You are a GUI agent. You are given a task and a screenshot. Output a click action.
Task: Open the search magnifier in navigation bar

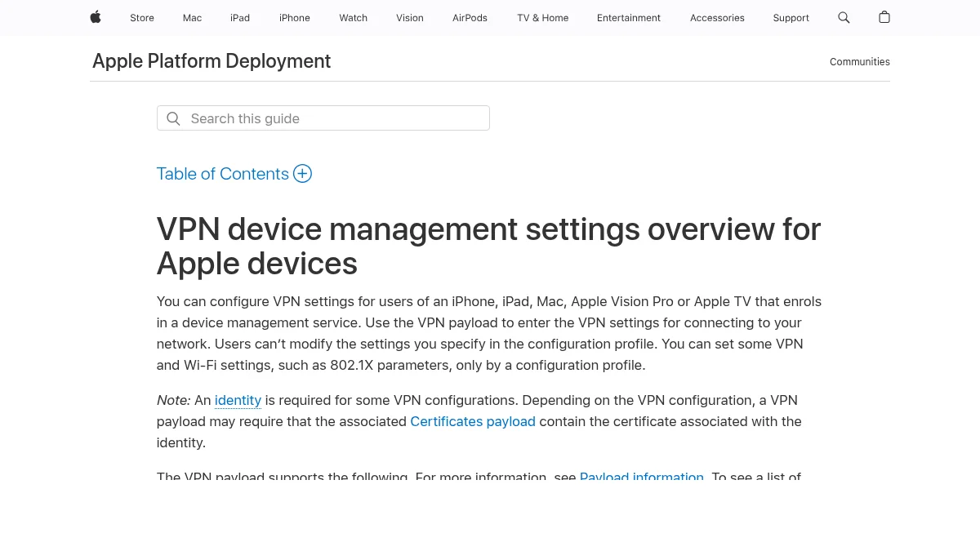pos(844,17)
